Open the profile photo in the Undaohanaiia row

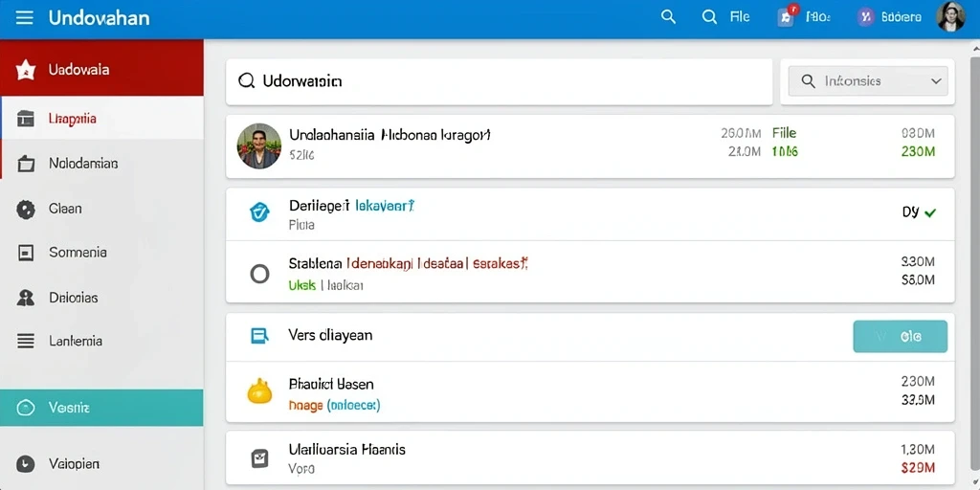click(x=258, y=145)
